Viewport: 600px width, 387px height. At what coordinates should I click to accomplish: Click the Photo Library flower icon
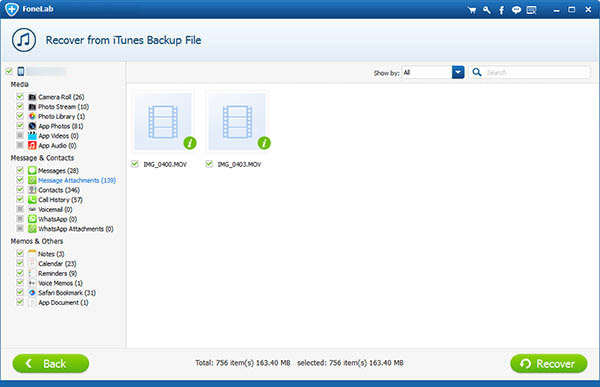coord(32,116)
